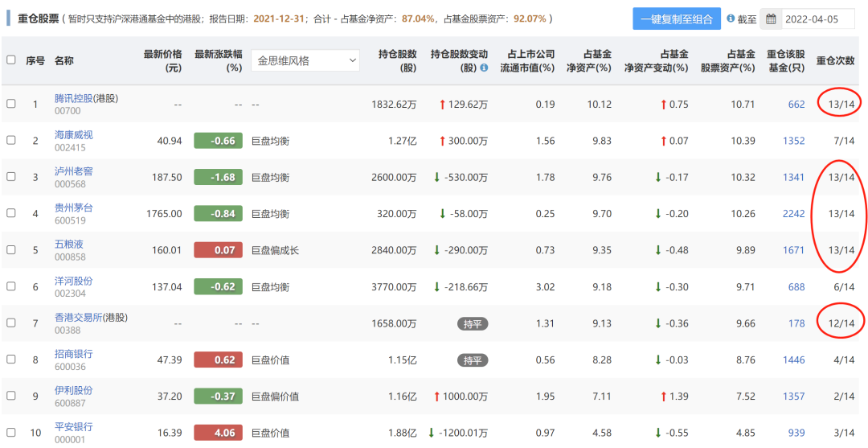Image resolution: width=868 pixels, height=448 pixels.
Task: Click fund count 1341 for 泸州老窖
Action: (x=793, y=177)
